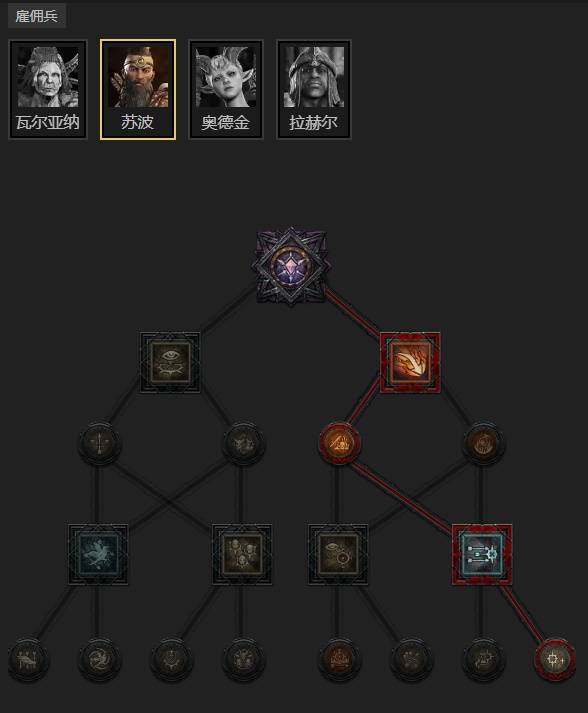The height and width of the screenshot is (713, 588).
Task: Open the 雇佣兵 tab label
Action: click(37, 16)
